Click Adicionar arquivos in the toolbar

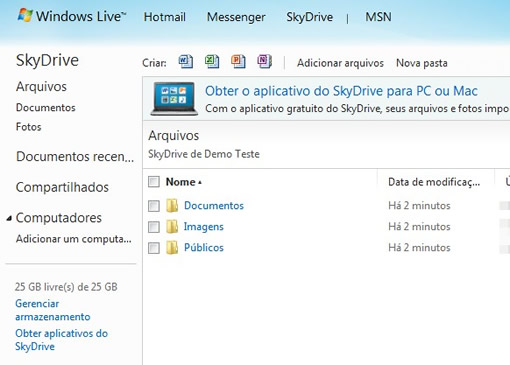pyautogui.click(x=340, y=63)
